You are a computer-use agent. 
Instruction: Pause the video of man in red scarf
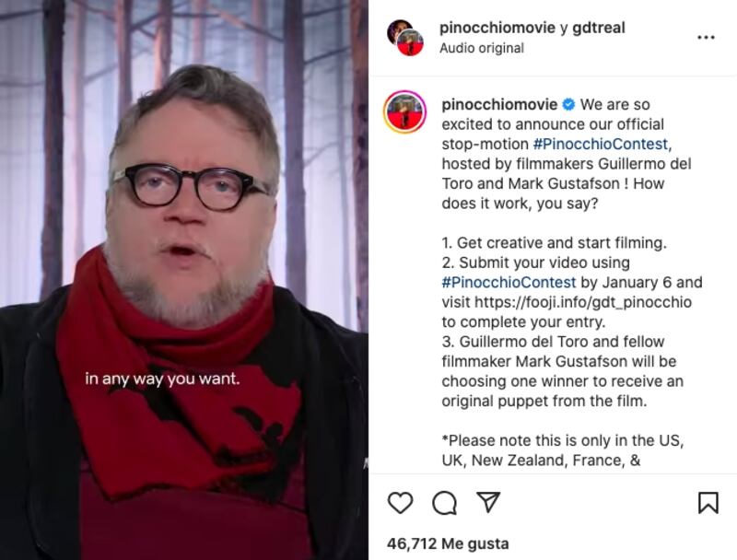click(x=184, y=280)
